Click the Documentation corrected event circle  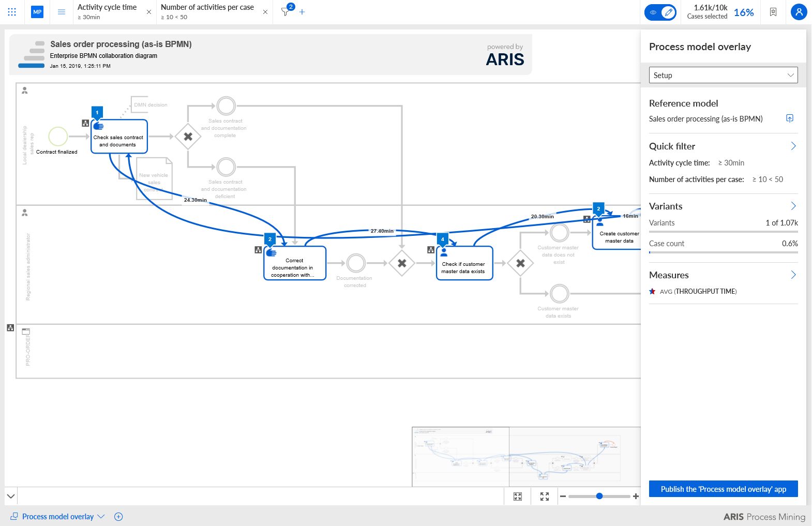tap(356, 263)
